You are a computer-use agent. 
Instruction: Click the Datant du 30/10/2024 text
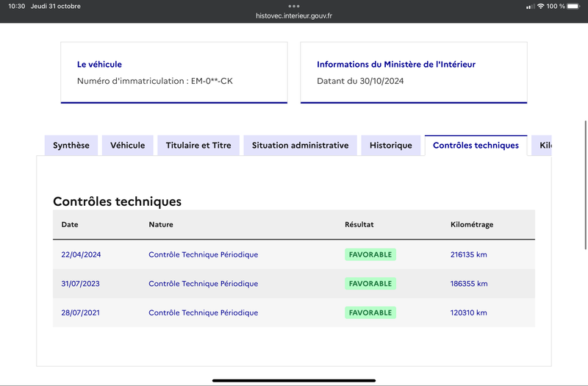pyautogui.click(x=360, y=81)
